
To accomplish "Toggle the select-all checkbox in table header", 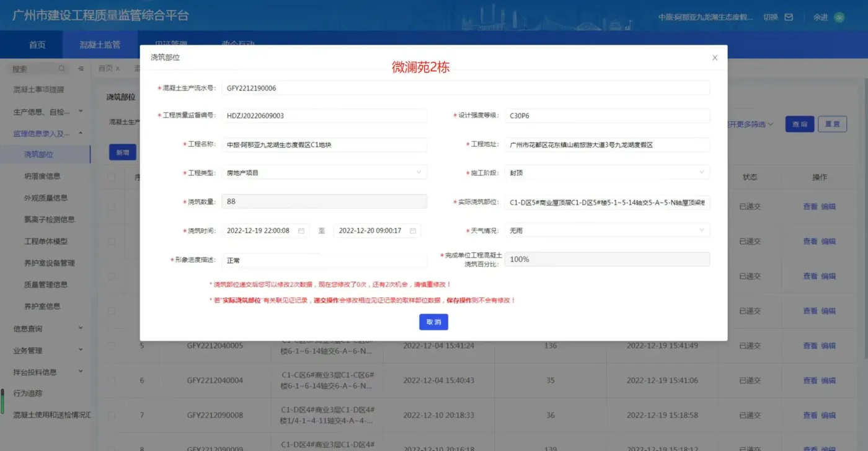I will 112,177.
